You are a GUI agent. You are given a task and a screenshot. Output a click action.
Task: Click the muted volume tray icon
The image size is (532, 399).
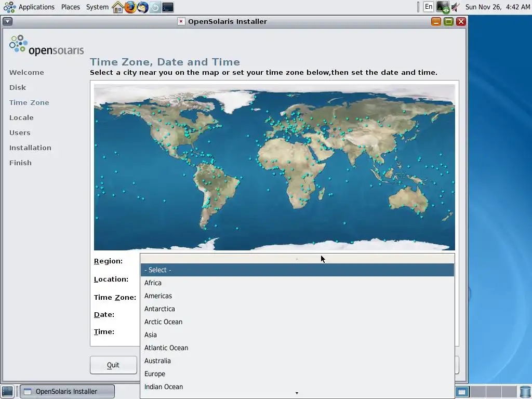click(456, 7)
